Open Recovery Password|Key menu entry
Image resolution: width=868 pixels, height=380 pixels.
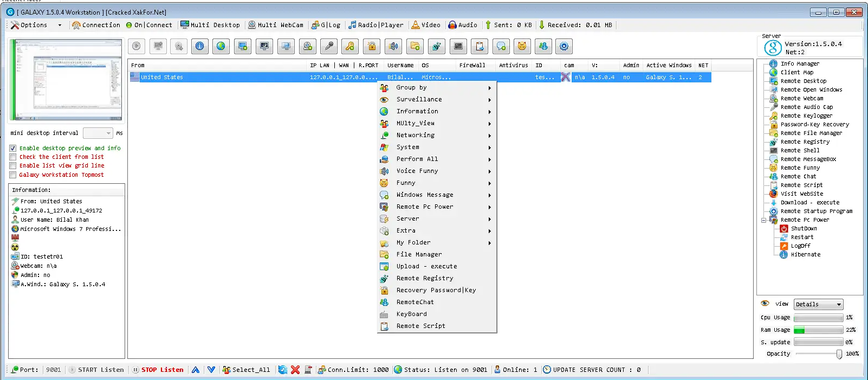(x=437, y=290)
